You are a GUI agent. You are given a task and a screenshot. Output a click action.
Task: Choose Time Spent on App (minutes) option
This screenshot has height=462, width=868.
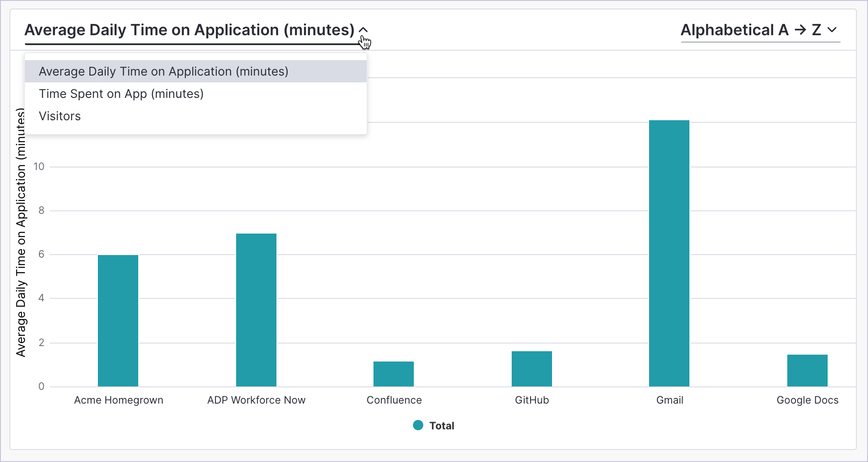pyautogui.click(x=196, y=94)
